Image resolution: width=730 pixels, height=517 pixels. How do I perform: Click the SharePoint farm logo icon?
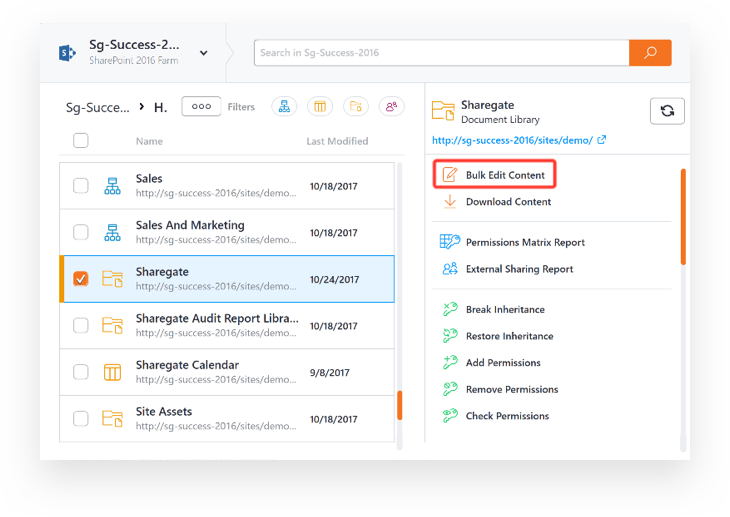tap(68, 53)
